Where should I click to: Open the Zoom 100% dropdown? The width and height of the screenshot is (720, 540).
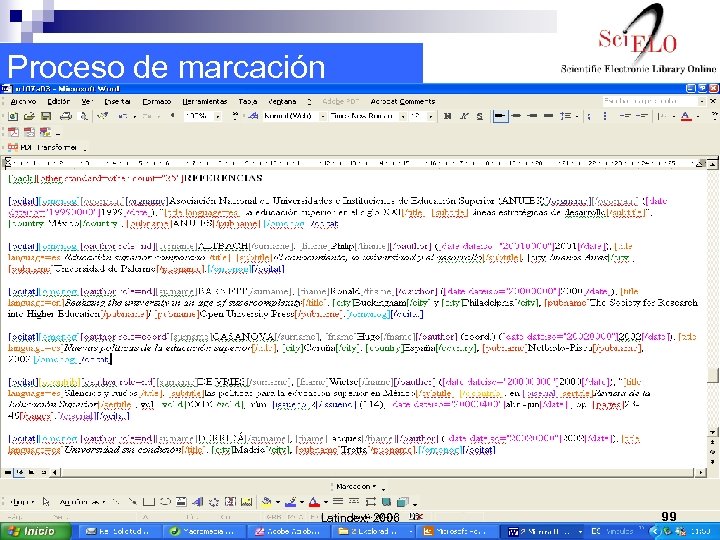click(x=218, y=117)
